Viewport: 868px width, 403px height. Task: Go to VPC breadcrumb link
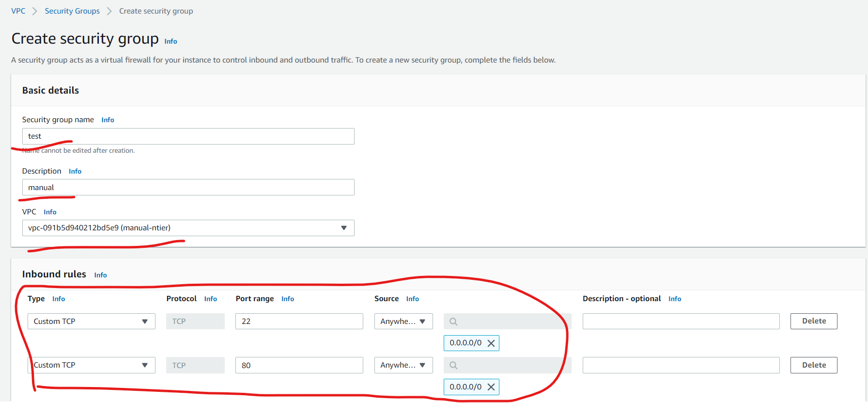click(18, 11)
